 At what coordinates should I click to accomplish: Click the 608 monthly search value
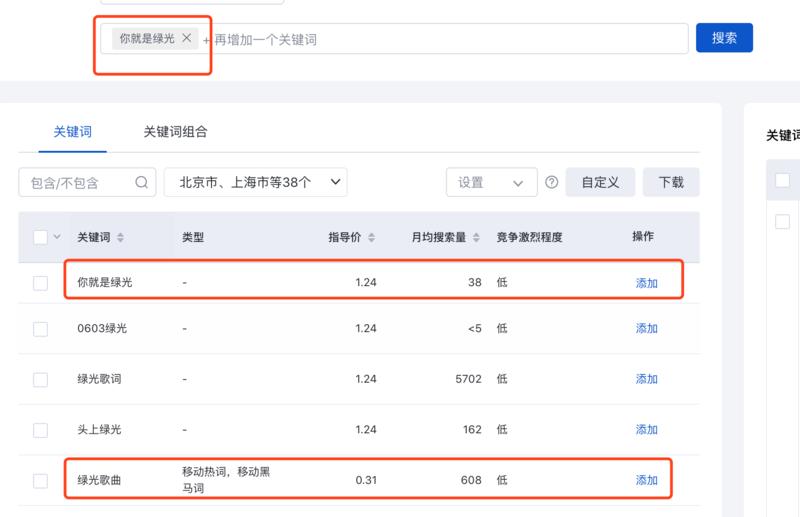point(471,480)
